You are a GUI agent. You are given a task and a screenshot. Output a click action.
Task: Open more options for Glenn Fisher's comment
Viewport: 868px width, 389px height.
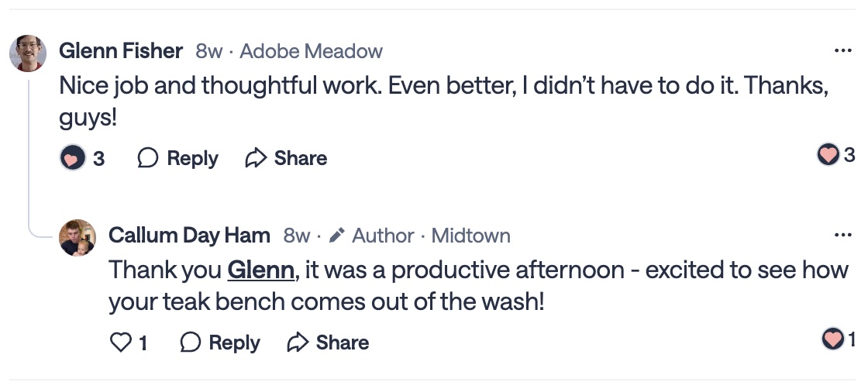point(842,51)
